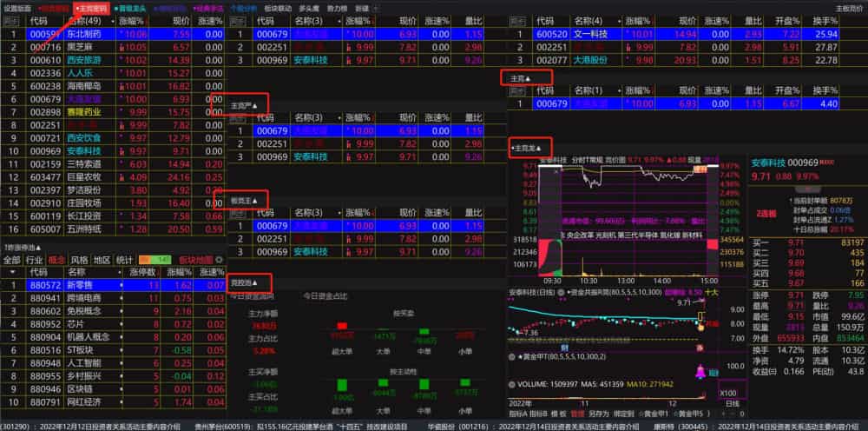Select the 概念 filter tab
Screen dimensions: 868x431
click(56, 260)
